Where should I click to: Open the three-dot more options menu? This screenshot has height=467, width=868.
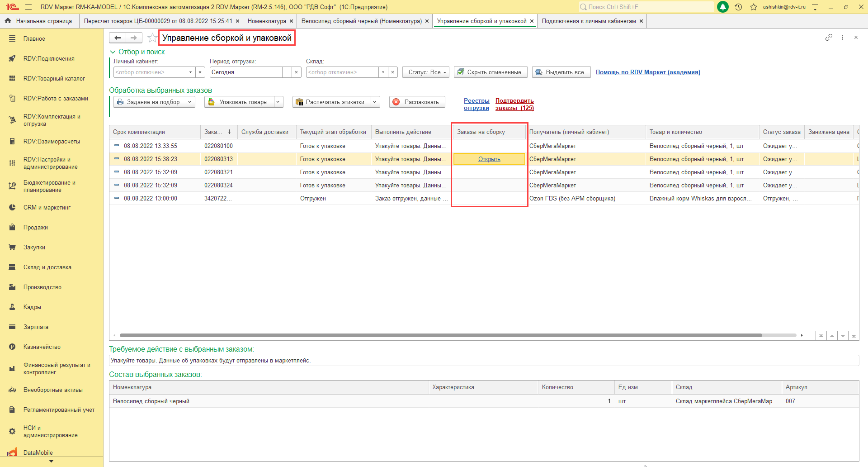click(842, 38)
